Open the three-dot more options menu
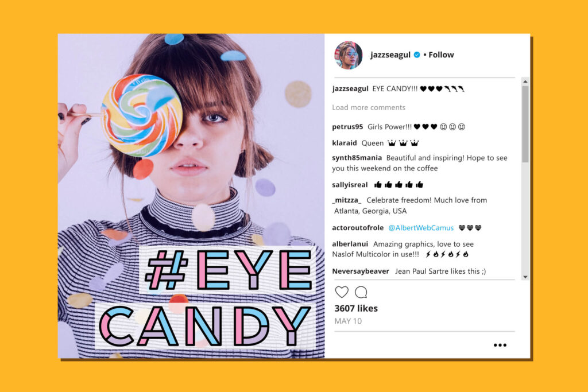Image resolution: width=588 pixels, height=392 pixels. pyautogui.click(x=500, y=345)
